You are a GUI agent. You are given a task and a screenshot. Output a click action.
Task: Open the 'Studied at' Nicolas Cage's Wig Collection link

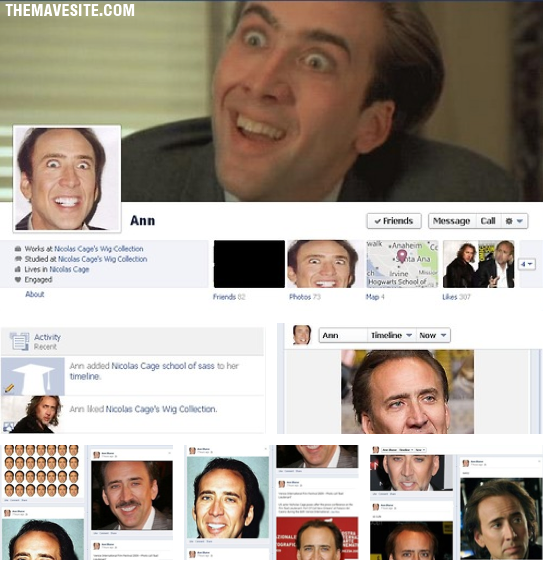[103, 259]
